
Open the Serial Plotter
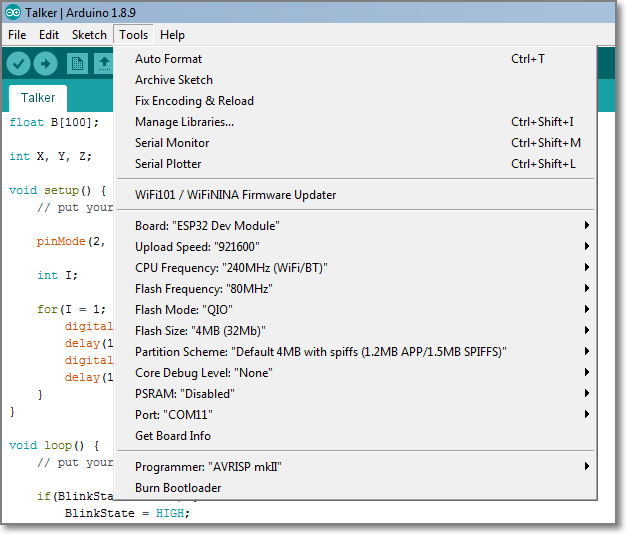355,164
